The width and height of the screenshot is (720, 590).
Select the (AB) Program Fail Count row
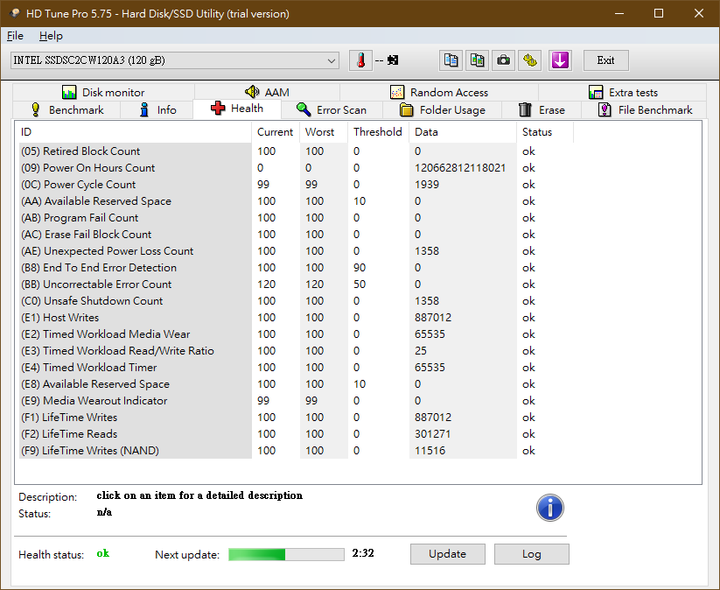[x=294, y=218]
